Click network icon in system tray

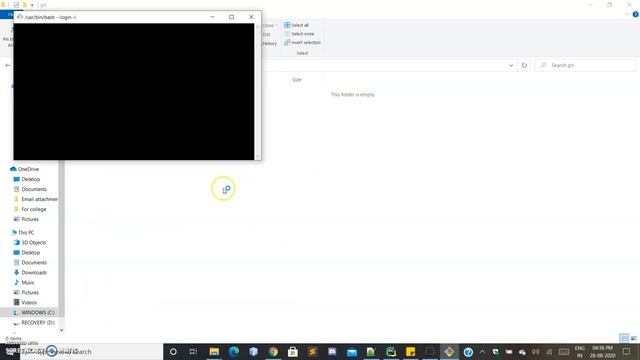549,352
